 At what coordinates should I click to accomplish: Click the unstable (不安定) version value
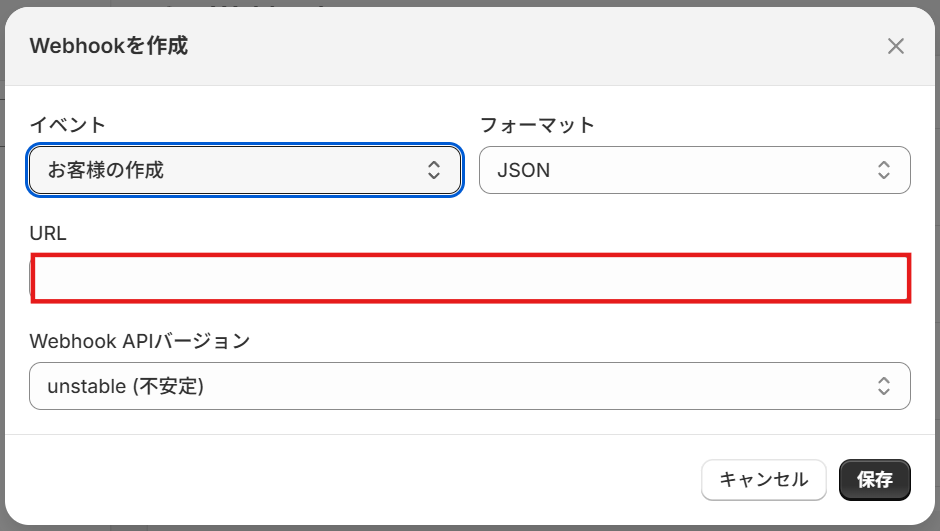coord(126,386)
